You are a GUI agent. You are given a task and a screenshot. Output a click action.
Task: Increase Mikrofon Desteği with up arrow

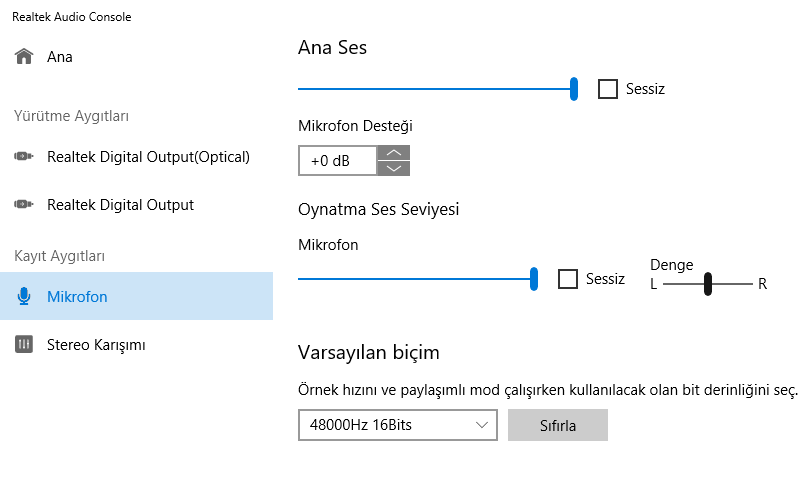pos(394,153)
